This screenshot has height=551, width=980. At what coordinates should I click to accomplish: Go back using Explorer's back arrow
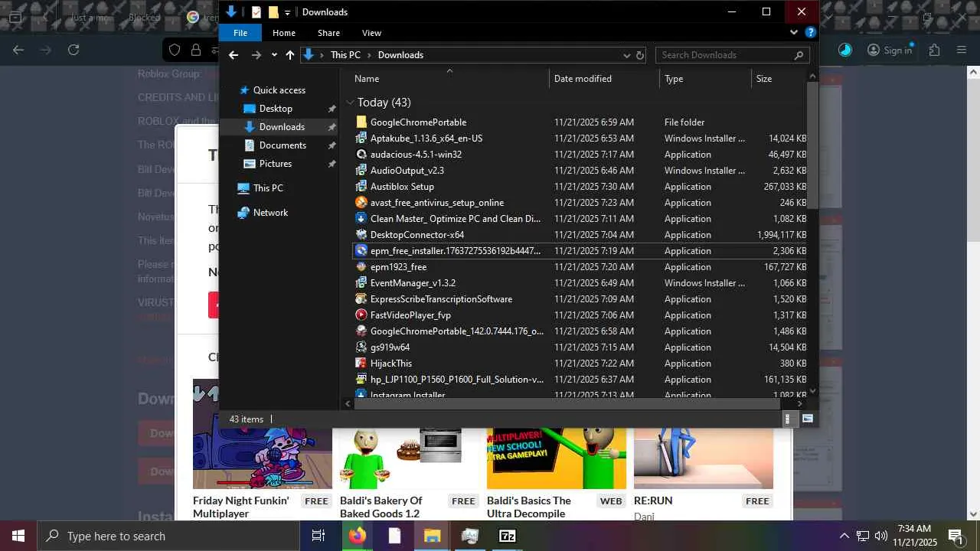coord(234,55)
